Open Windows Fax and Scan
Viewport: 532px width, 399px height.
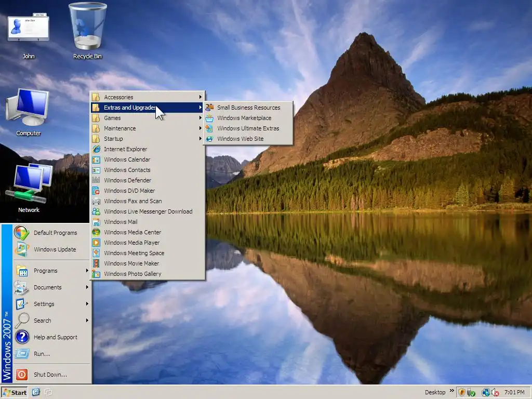[x=148, y=201]
